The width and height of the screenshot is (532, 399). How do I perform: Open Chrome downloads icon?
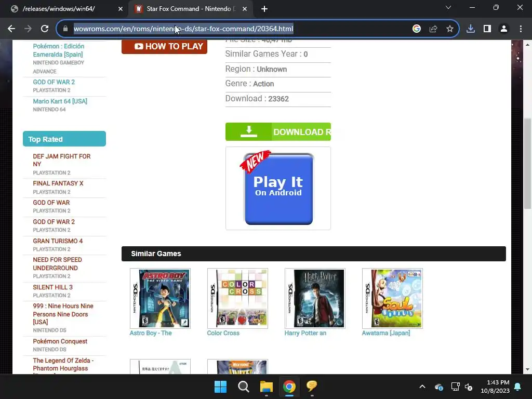coord(471,29)
